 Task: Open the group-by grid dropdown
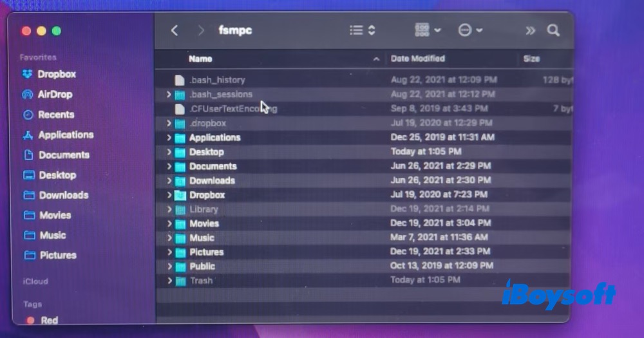(428, 30)
